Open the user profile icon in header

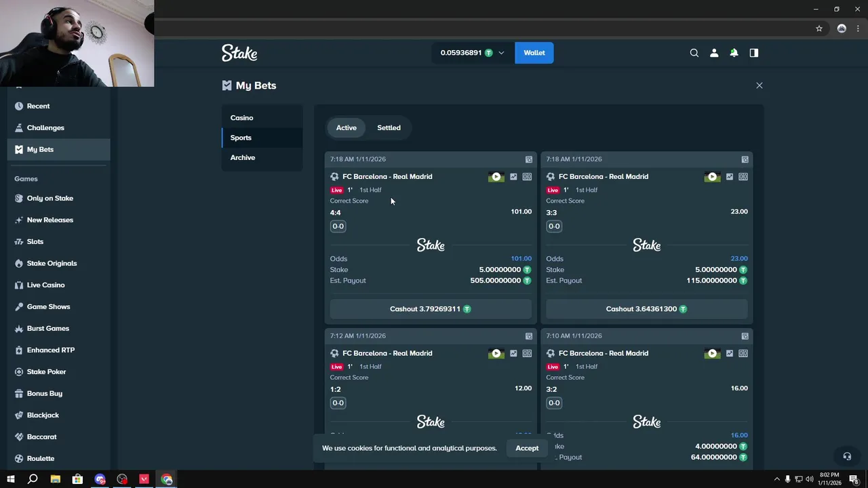tap(714, 53)
